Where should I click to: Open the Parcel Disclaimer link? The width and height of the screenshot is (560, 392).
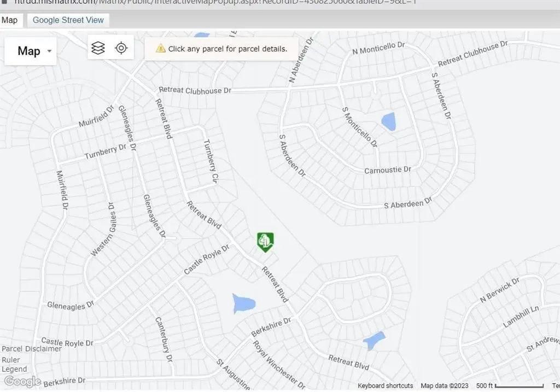(x=32, y=349)
